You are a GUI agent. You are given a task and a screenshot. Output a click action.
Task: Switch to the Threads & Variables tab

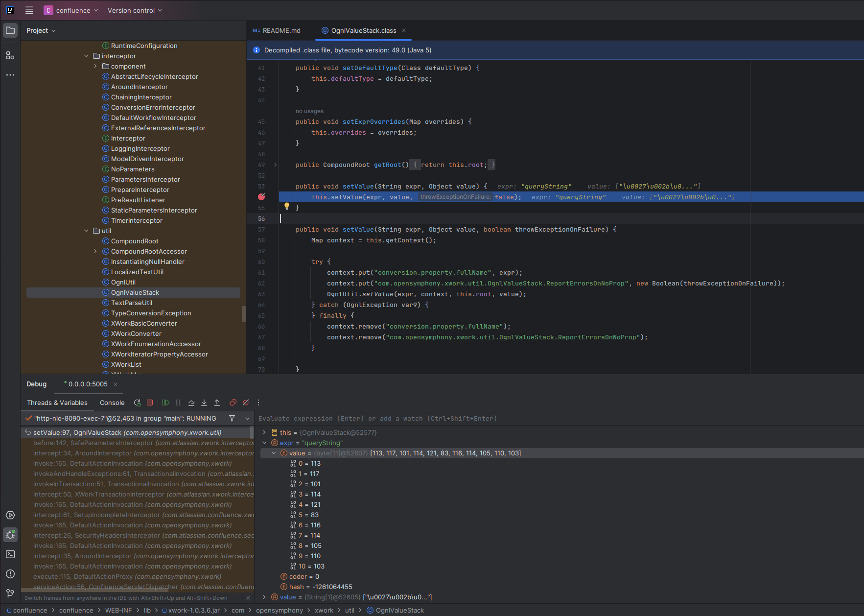57,403
